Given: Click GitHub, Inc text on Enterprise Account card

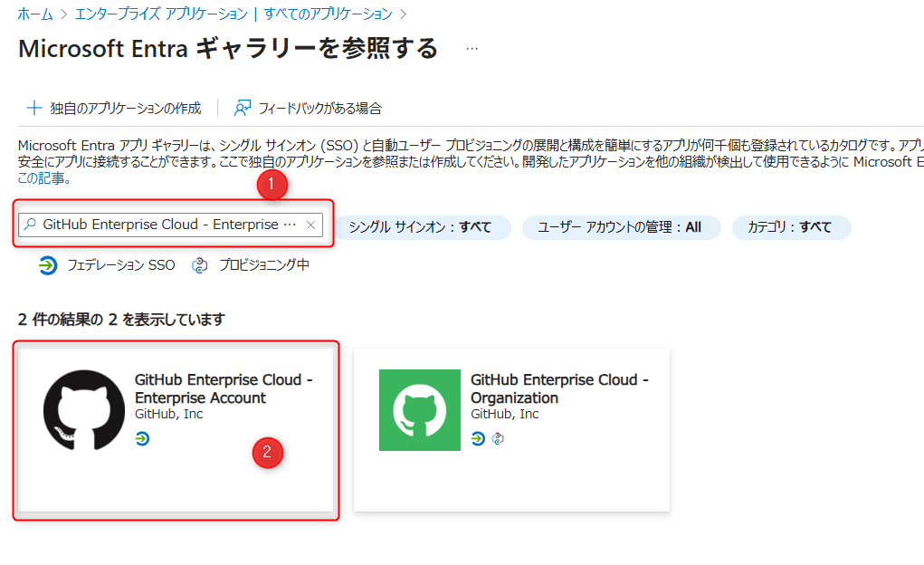Looking at the screenshot, I should point(168,414).
